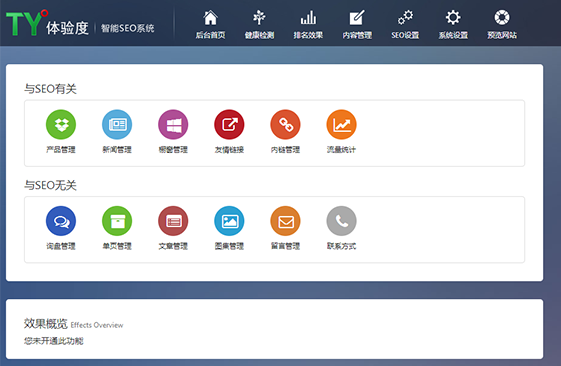Click the green 单页管理 archive icon
561x366 pixels.
point(117,221)
